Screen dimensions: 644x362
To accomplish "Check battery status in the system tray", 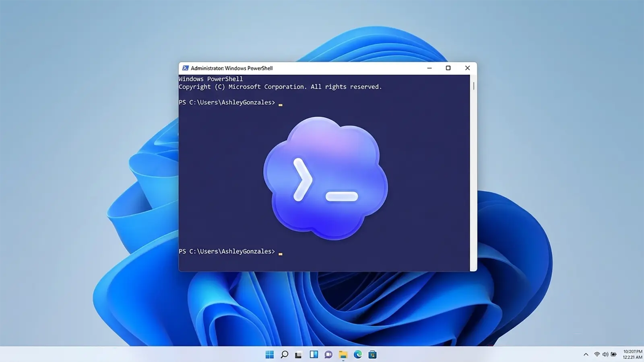I will point(613,354).
